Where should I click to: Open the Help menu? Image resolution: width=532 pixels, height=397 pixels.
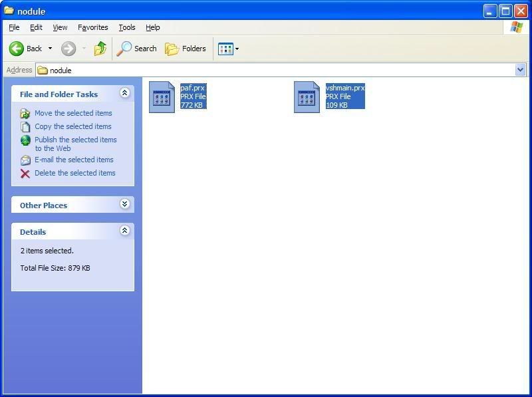153,27
